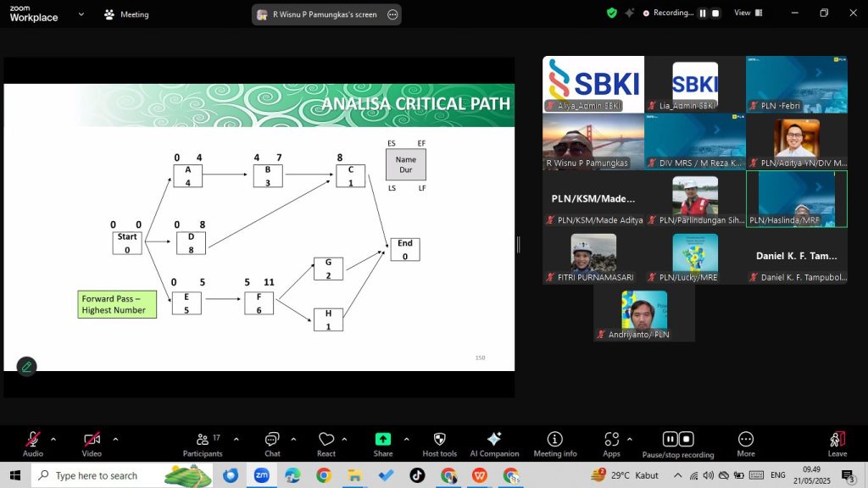Select the PLN/Lucky/MRE video tile
Viewport: 868px width, 488px height.
click(x=695, y=256)
